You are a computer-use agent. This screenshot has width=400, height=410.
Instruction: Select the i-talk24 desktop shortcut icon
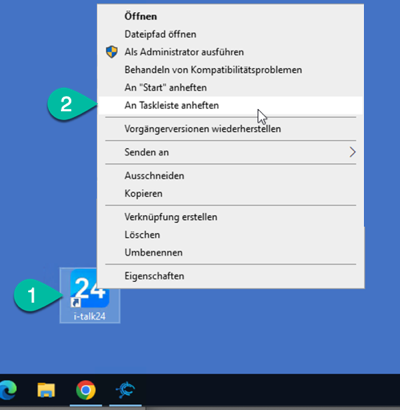tap(90, 295)
